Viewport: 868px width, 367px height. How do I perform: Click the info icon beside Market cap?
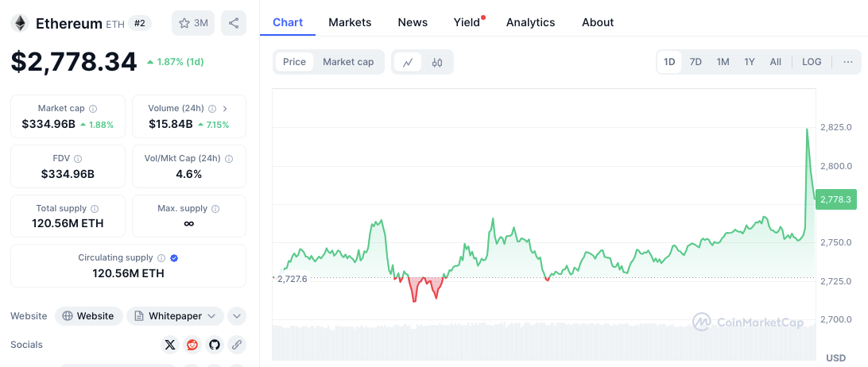coord(93,109)
